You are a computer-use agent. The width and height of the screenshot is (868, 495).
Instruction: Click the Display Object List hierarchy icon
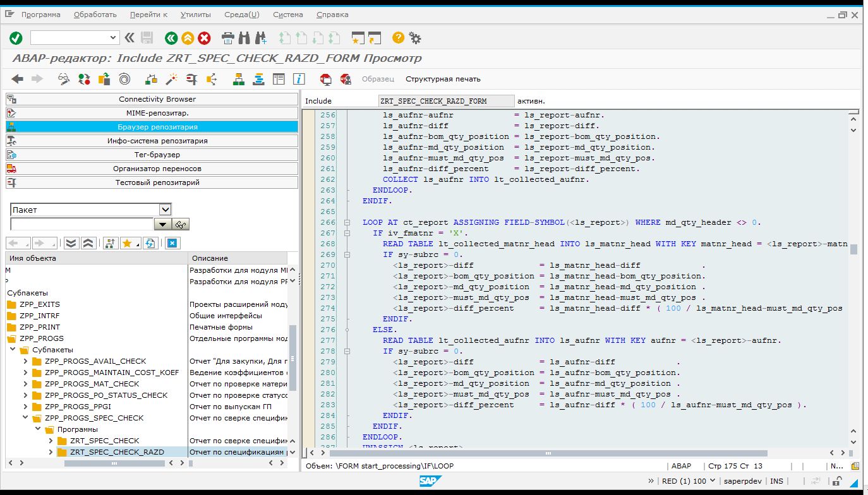tap(238, 79)
